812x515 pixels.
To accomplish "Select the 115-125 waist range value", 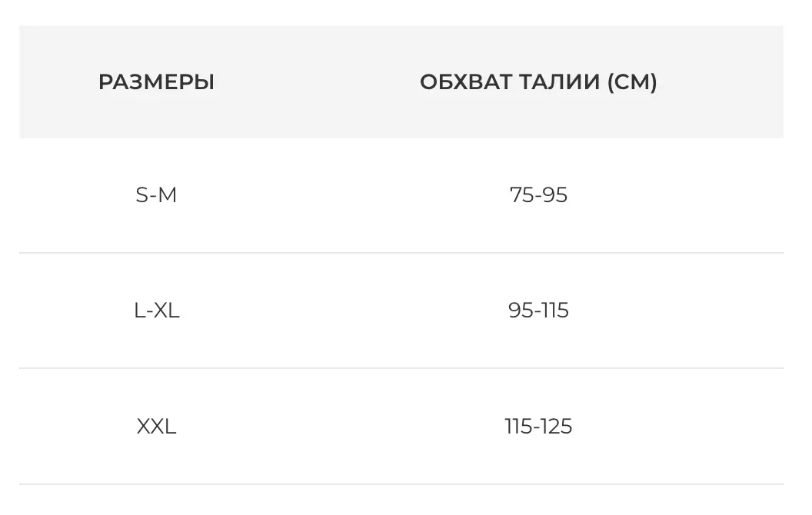I will coord(538,426).
